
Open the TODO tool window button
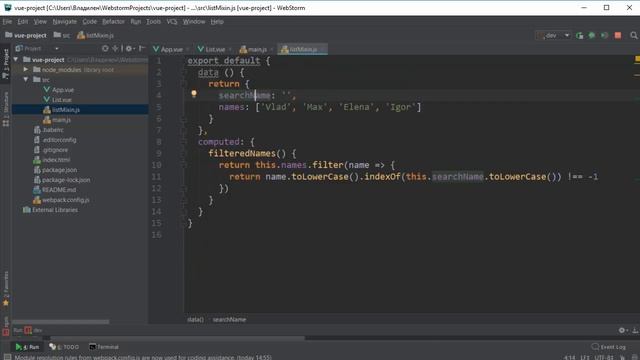64,347
